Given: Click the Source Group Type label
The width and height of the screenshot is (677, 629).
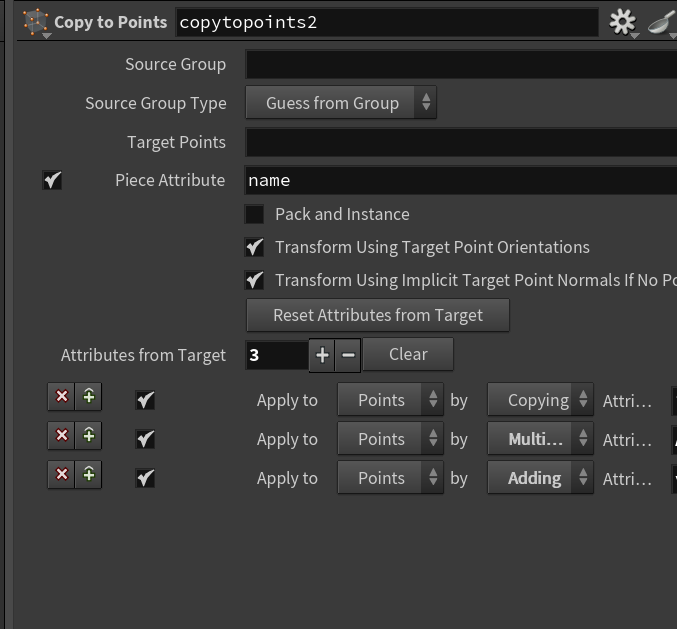Looking at the screenshot, I should 155,104.
